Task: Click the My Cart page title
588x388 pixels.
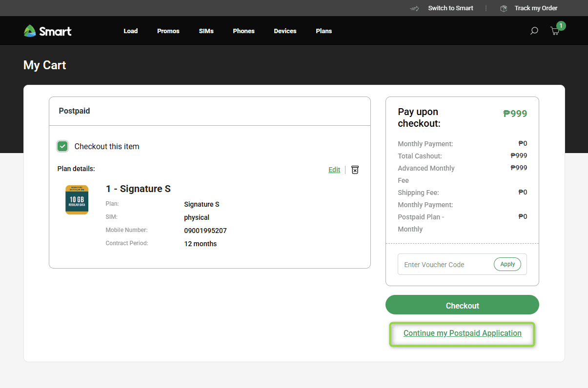Action: point(45,65)
